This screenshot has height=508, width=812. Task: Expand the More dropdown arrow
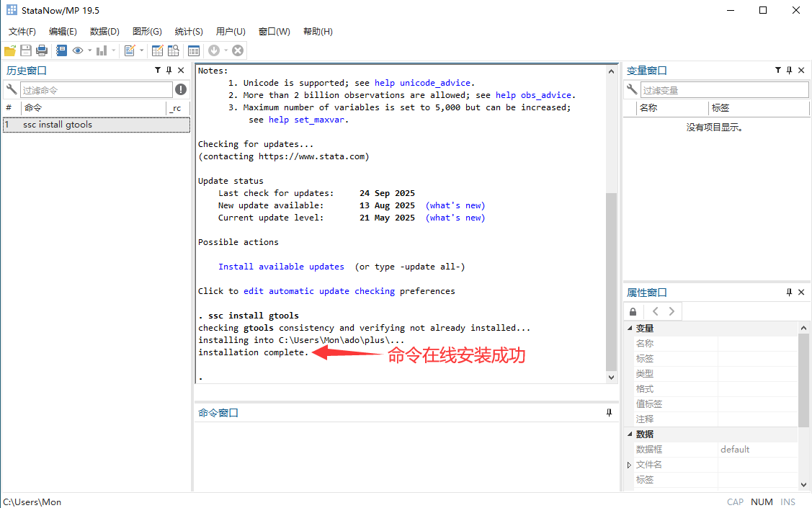[x=226, y=50]
